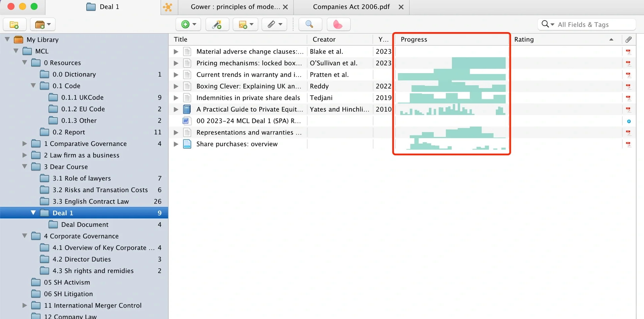Close the Gower principles tab
The height and width of the screenshot is (319, 644).
pyautogui.click(x=285, y=7)
